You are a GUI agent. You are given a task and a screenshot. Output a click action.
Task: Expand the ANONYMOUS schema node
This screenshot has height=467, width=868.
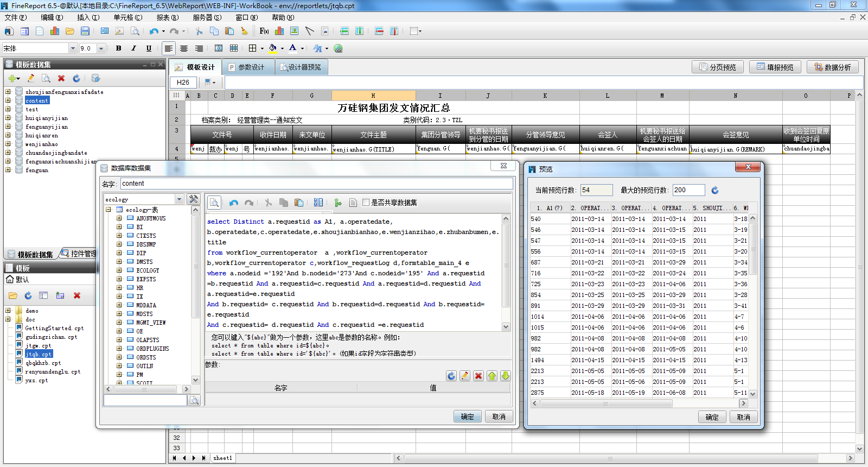(x=119, y=218)
